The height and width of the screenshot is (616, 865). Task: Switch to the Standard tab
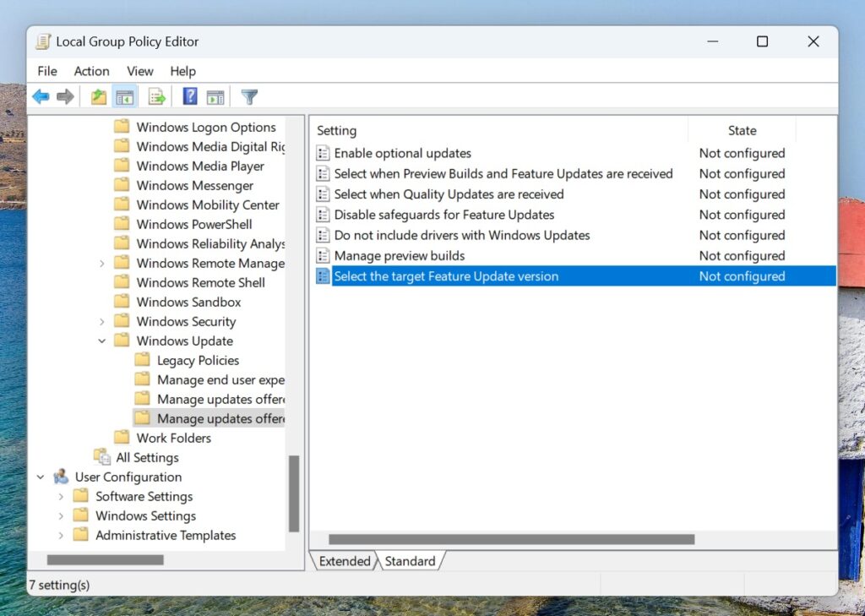pyautogui.click(x=411, y=561)
